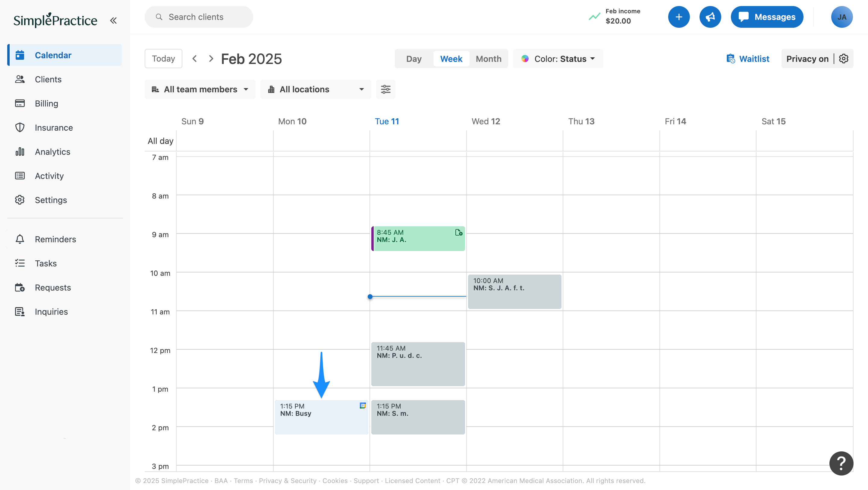The width and height of the screenshot is (868, 490).
Task: Open Billing in sidebar
Action: coord(46,103)
